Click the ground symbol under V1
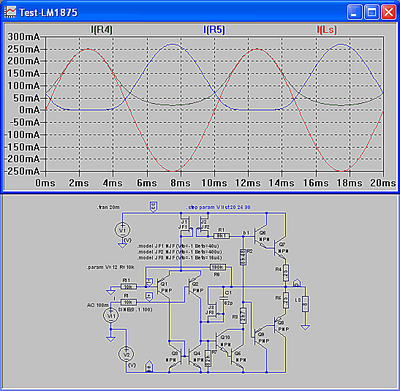The height and width of the screenshot is (391, 400). tap(122, 245)
